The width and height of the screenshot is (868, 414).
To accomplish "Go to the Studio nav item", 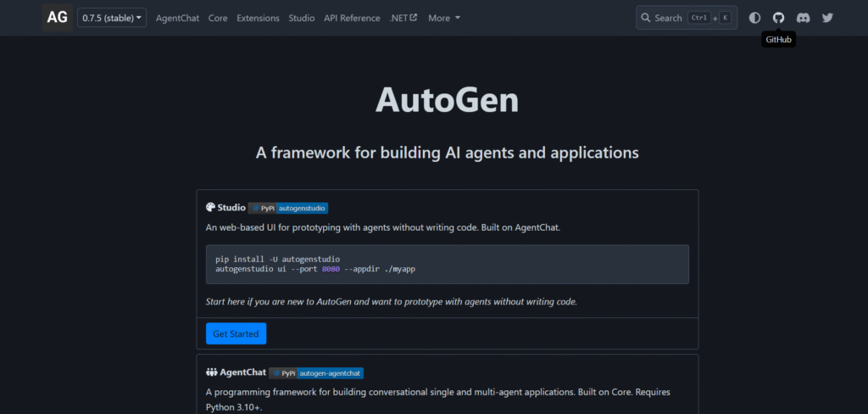I will (x=302, y=18).
